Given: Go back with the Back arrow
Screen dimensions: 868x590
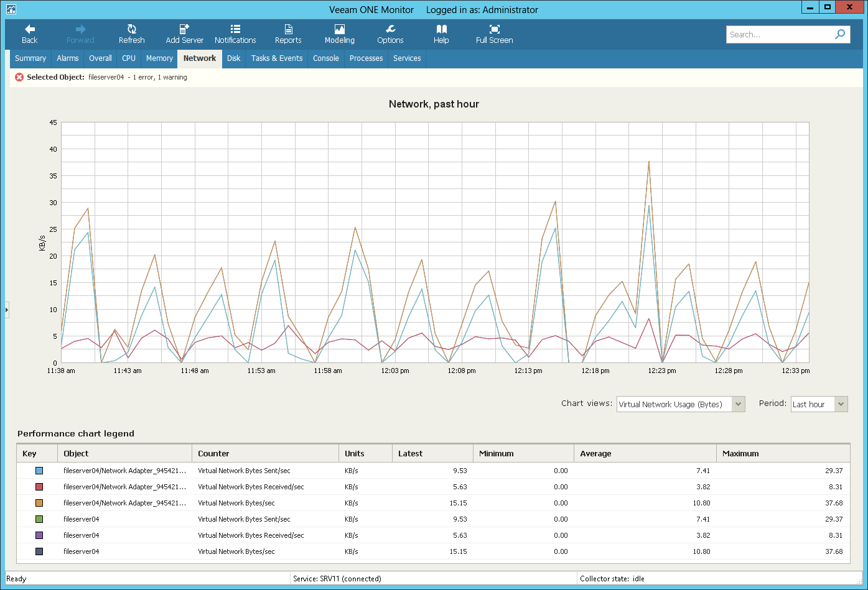Looking at the screenshot, I should coord(29,34).
